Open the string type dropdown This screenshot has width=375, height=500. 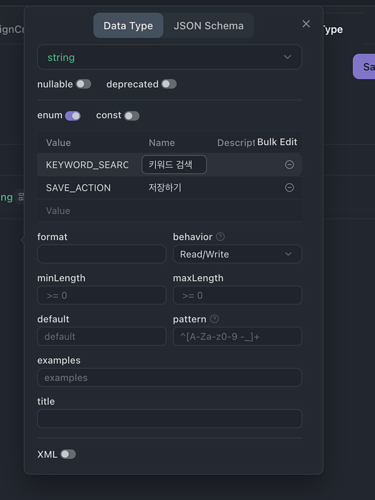[x=169, y=57]
